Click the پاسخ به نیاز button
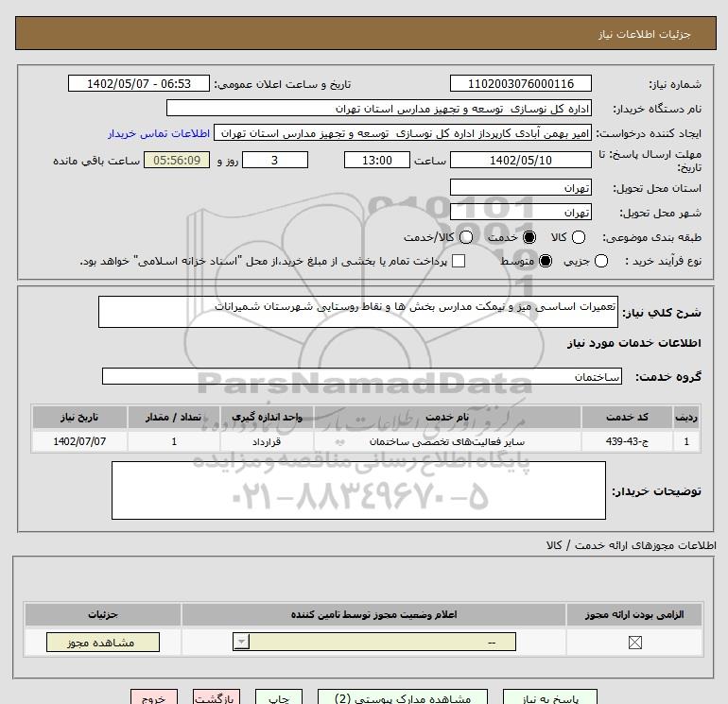This screenshot has height=704, width=728. point(550,697)
